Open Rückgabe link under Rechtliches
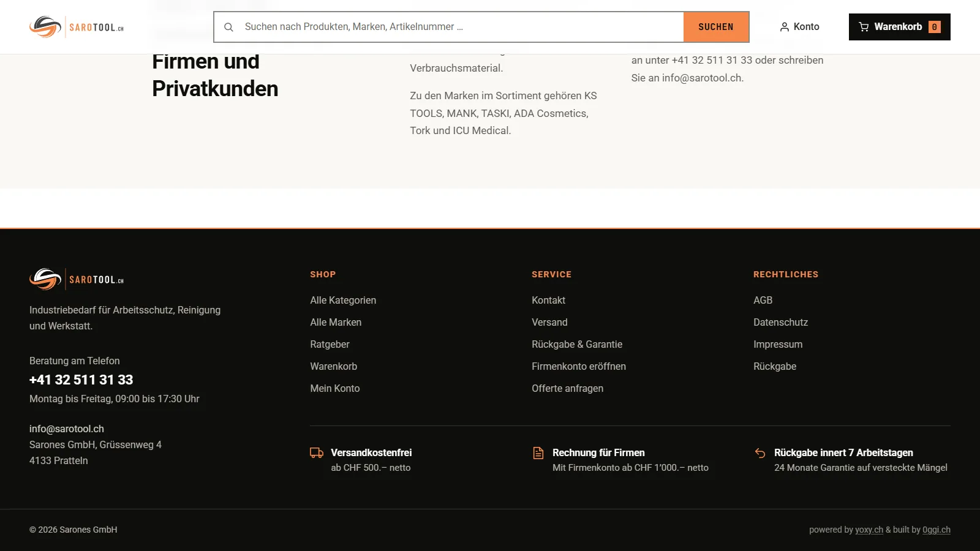The width and height of the screenshot is (980, 551). coord(775,366)
